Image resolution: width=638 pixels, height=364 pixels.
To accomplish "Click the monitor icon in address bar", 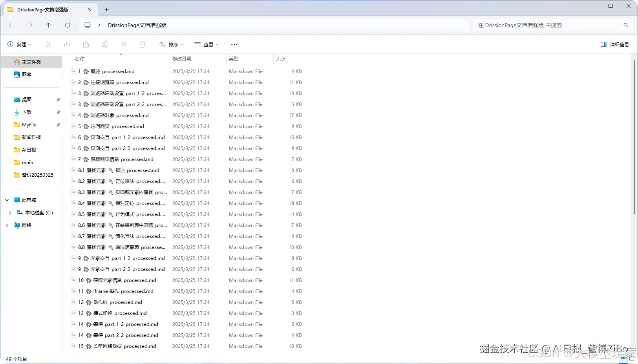I will pyautogui.click(x=88, y=25).
